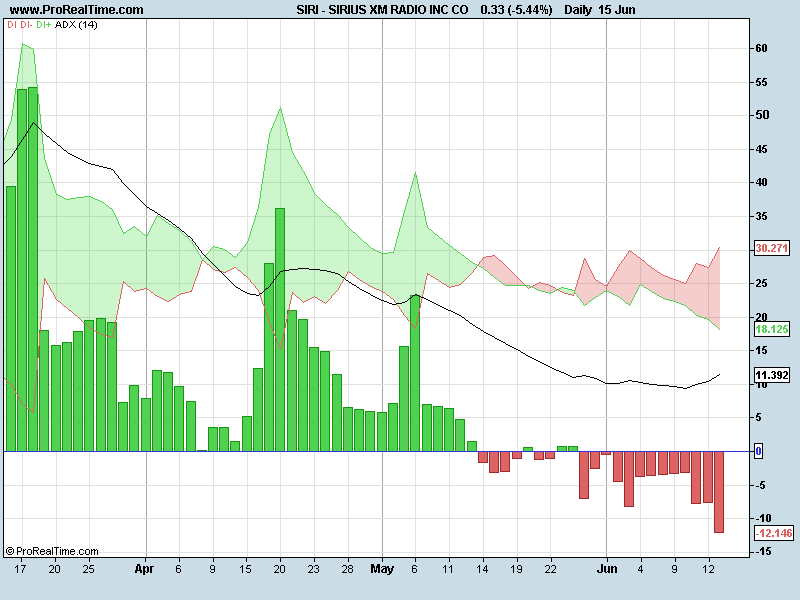Click the 4 date label in June
800x600 pixels.
[x=640, y=569]
